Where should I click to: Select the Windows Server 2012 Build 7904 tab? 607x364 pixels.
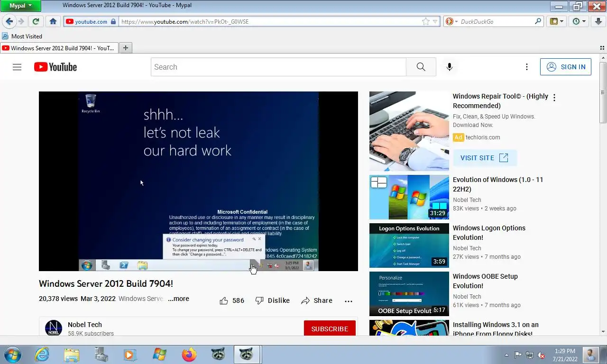coord(58,48)
